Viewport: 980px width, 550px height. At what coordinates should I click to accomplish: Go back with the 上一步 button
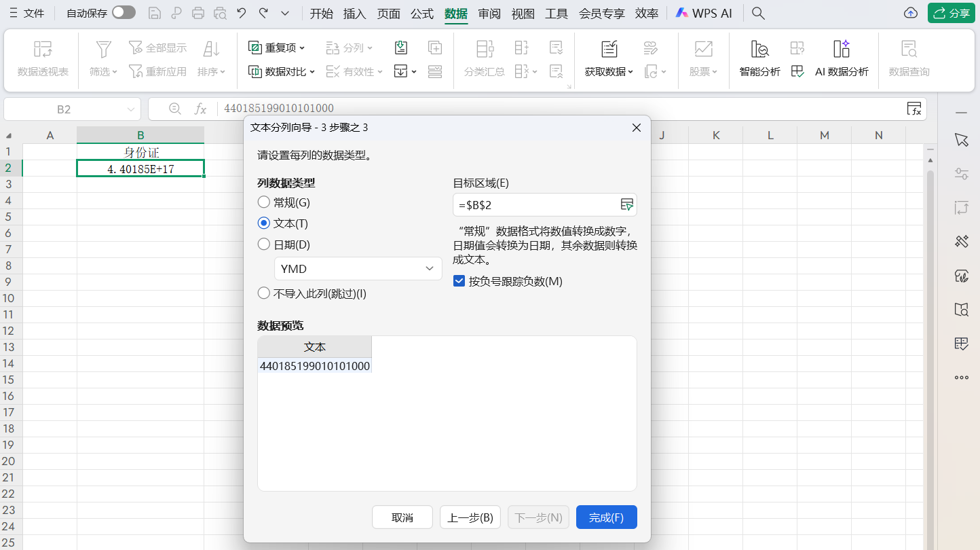[470, 517]
